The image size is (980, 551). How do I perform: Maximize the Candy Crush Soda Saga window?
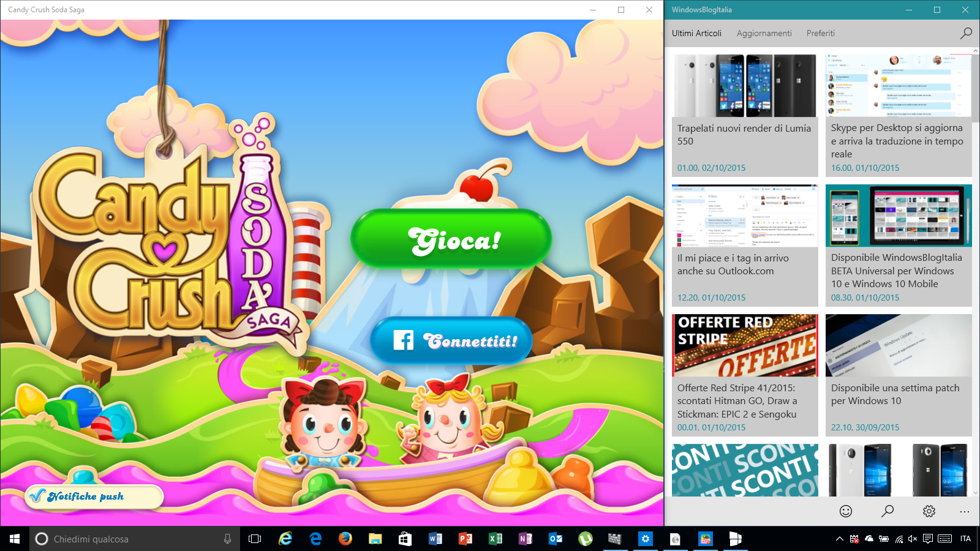pos(621,10)
